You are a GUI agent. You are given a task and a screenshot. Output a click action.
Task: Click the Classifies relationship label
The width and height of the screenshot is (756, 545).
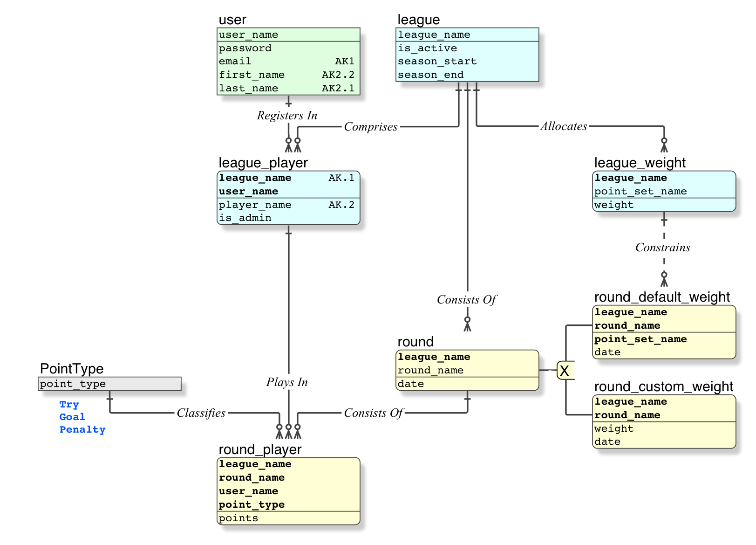(x=201, y=413)
